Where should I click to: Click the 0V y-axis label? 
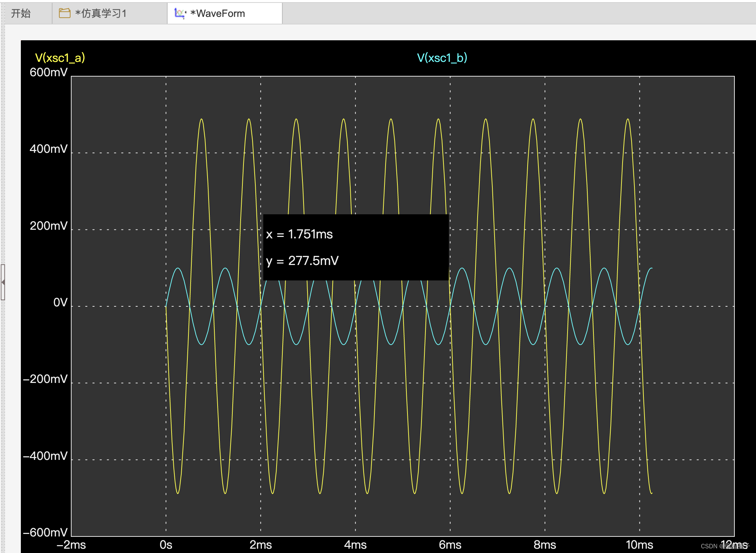coord(60,302)
